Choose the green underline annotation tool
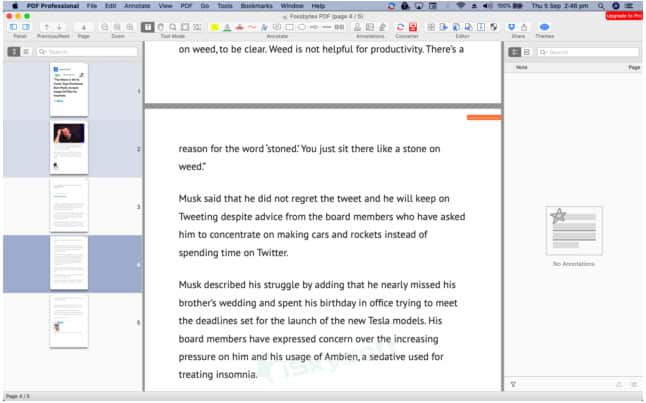The image size is (646, 403). coord(227,27)
